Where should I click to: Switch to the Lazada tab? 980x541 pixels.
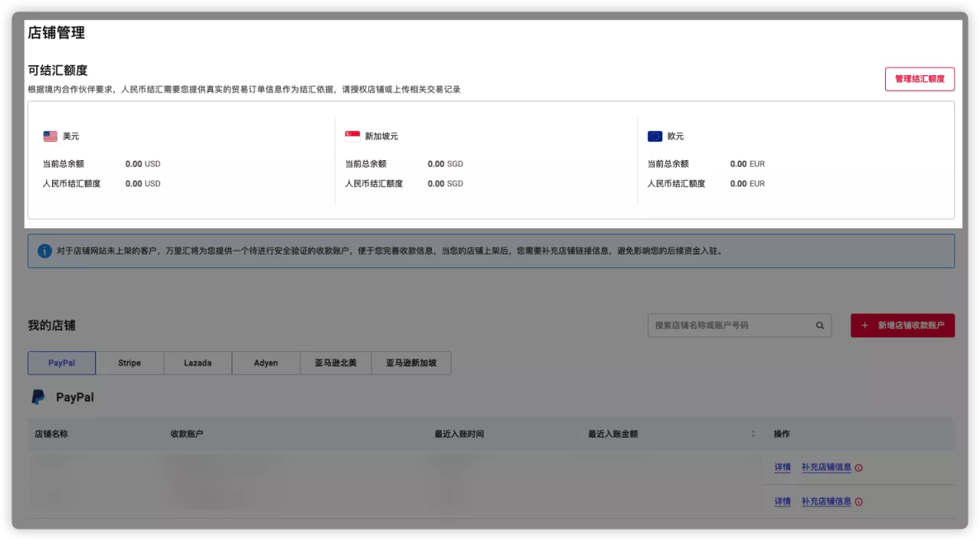(x=198, y=362)
